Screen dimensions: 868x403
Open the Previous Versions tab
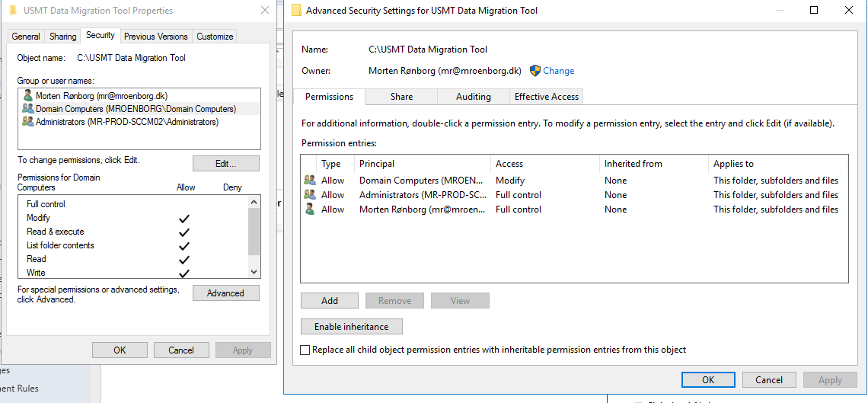point(155,37)
